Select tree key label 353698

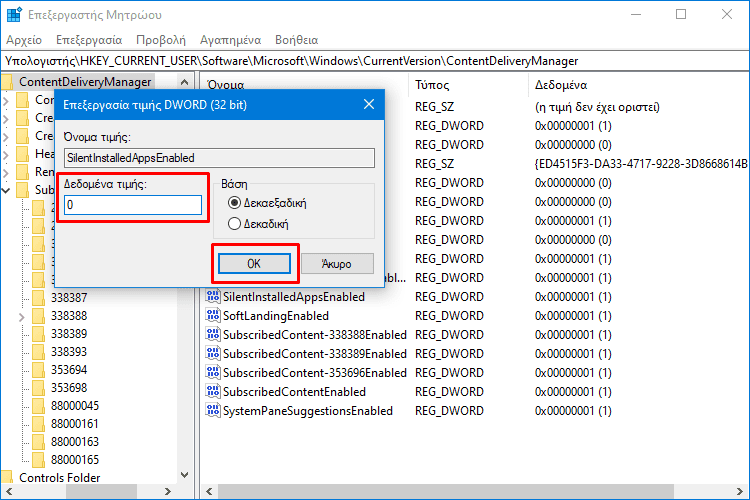(x=69, y=388)
